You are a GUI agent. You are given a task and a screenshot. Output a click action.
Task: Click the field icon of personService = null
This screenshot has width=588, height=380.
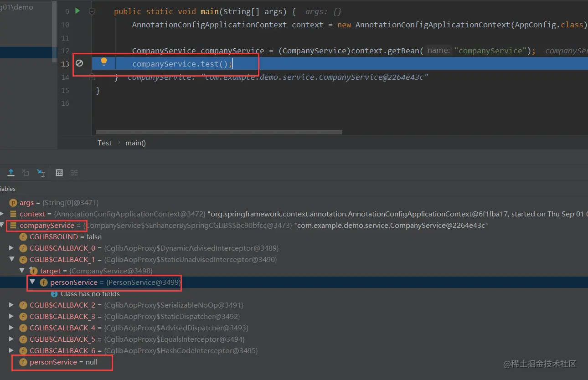click(x=23, y=362)
